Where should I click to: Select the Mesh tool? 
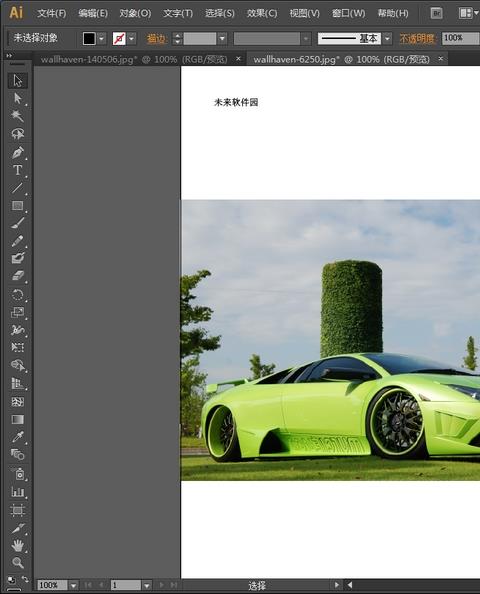point(17,402)
